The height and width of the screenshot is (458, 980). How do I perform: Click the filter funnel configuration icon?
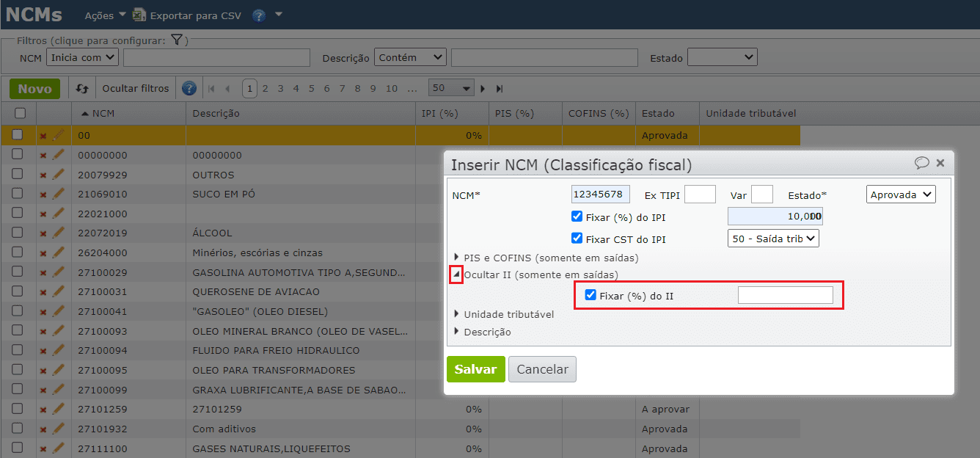(x=176, y=40)
